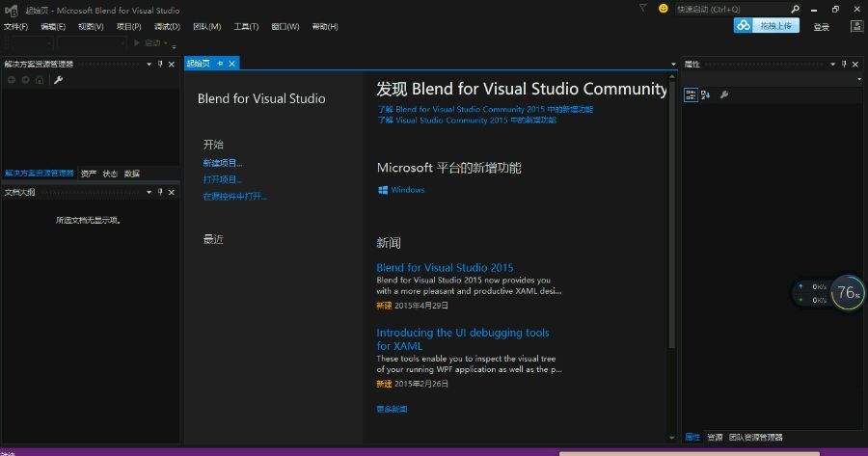Click the forward arrow in Solution Explorer toolbar
Image resolution: width=868 pixels, height=456 pixels.
click(25, 80)
